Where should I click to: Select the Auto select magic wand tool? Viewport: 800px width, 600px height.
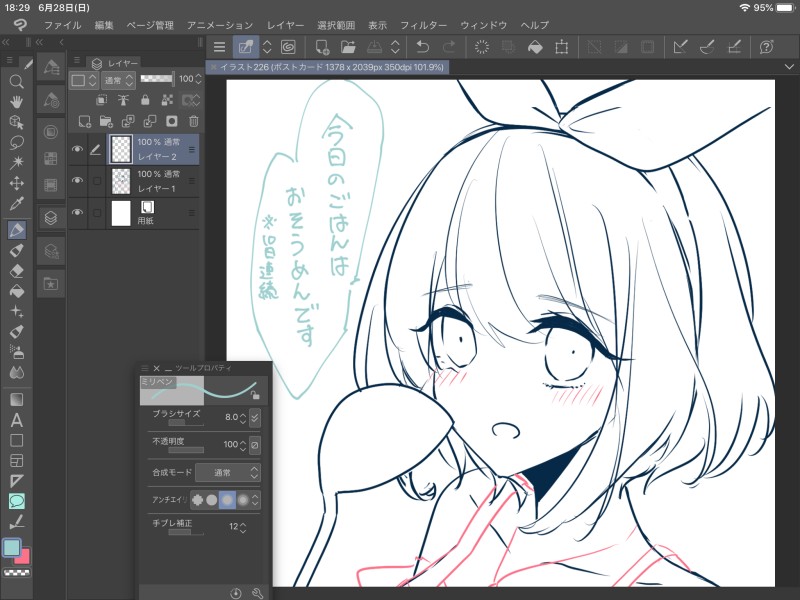pos(16,163)
